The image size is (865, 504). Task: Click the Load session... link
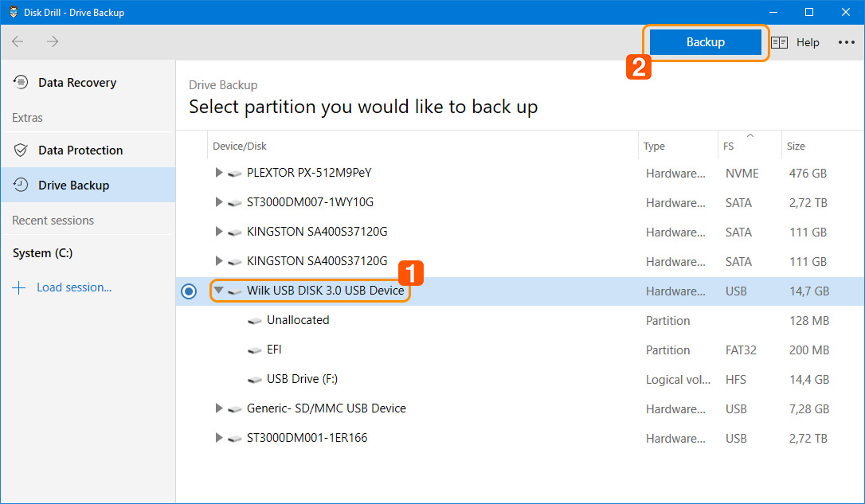point(74,287)
